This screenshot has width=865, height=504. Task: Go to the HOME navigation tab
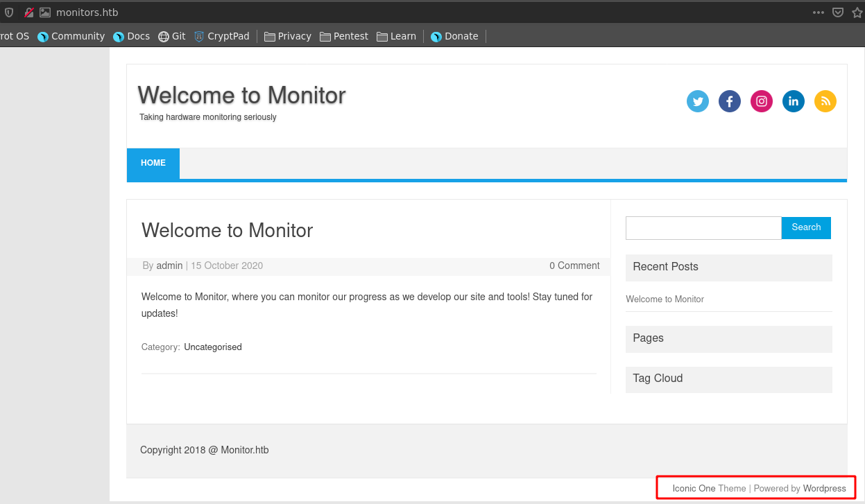(x=153, y=164)
